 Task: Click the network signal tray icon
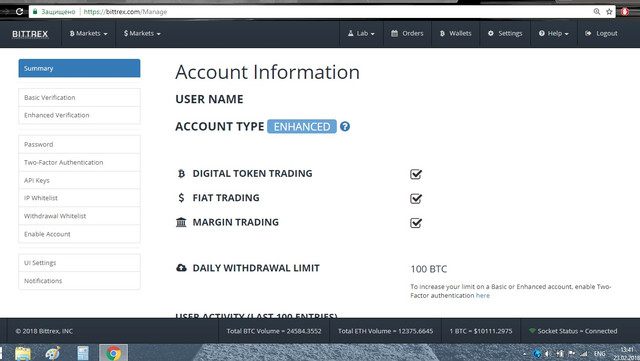coord(584,354)
